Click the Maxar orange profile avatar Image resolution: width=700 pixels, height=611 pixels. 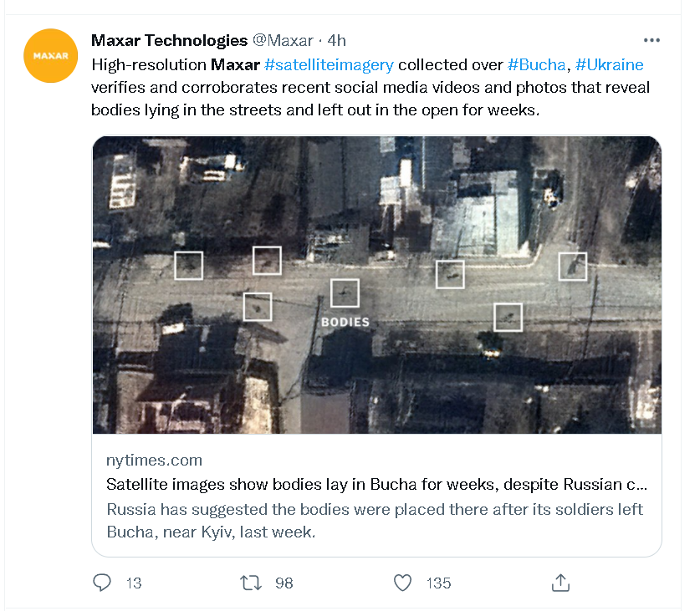point(50,55)
